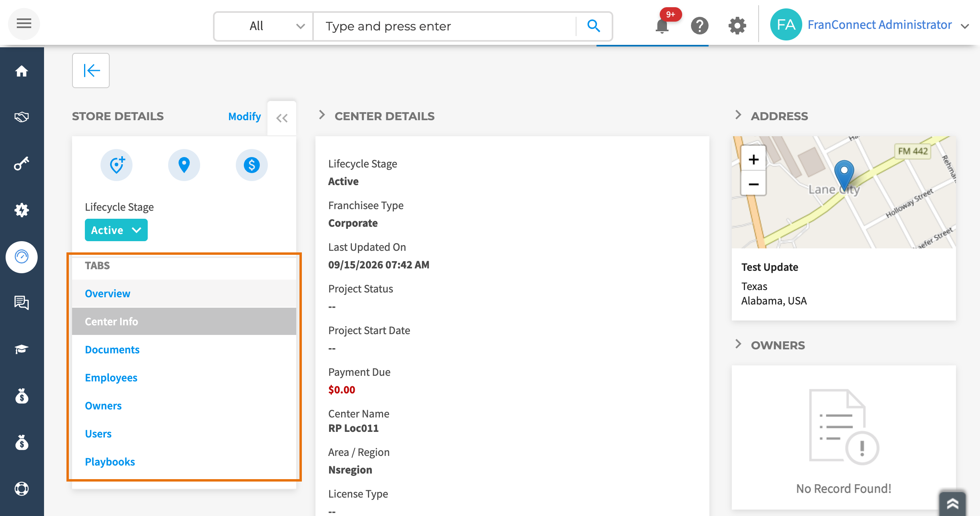Click the add location pin icon
980x516 pixels.
tap(116, 165)
